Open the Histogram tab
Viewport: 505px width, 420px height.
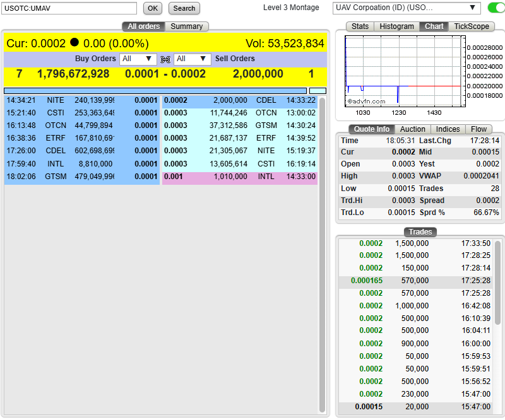pyautogui.click(x=396, y=26)
